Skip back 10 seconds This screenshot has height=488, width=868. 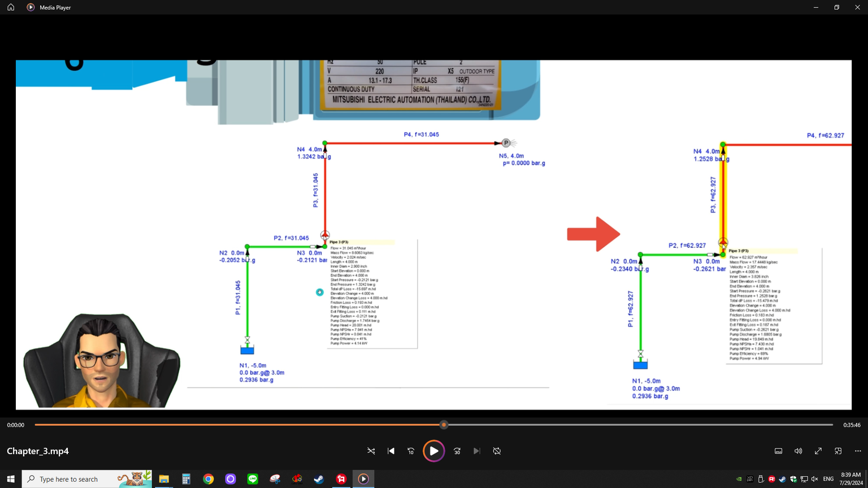coord(411,451)
